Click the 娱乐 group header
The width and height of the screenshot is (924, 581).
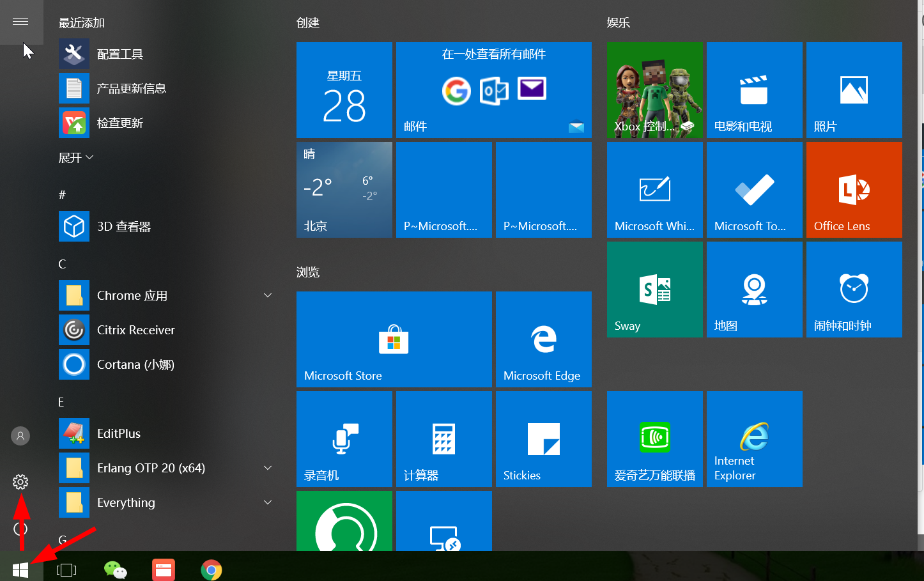[619, 23]
